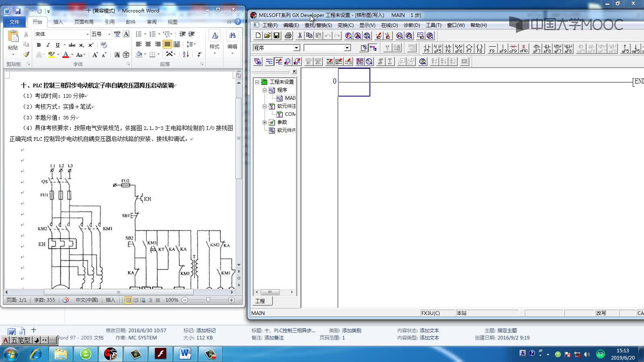The image size is (644, 362).
Task: Delete vertical line cF10
Action: (x=523, y=48)
